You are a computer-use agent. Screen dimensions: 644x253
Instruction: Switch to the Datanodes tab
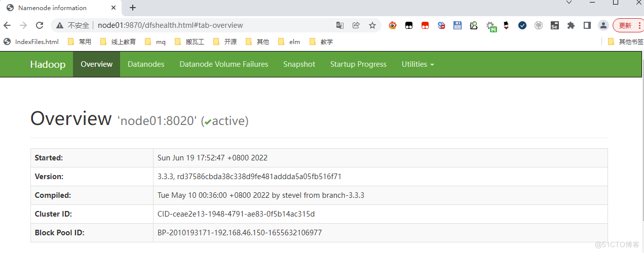pos(146,64)
